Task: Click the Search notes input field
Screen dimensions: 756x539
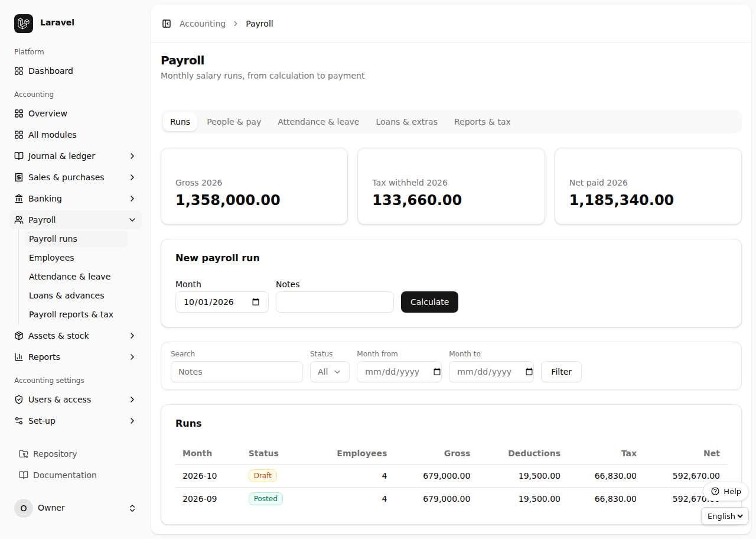Action: point(237,372)
